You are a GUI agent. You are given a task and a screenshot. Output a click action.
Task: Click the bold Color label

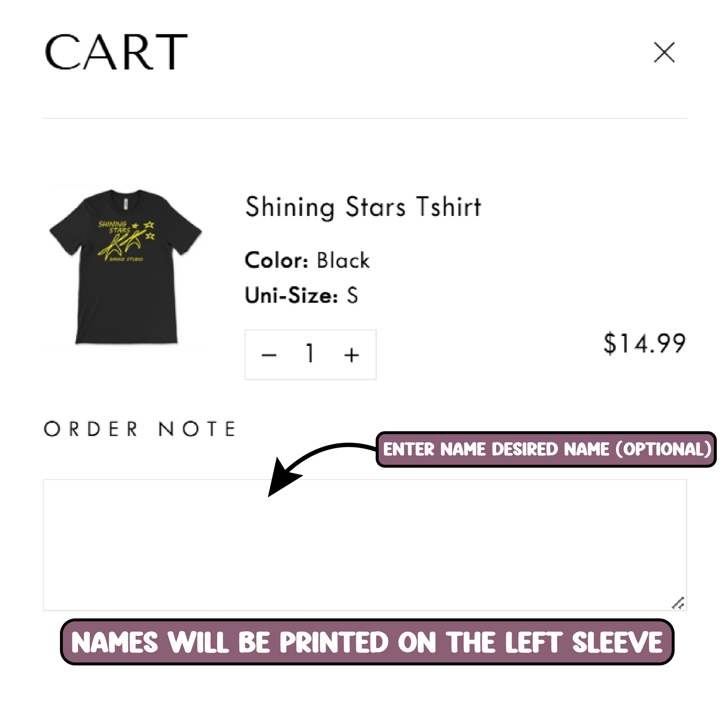[x=277, y=260]
